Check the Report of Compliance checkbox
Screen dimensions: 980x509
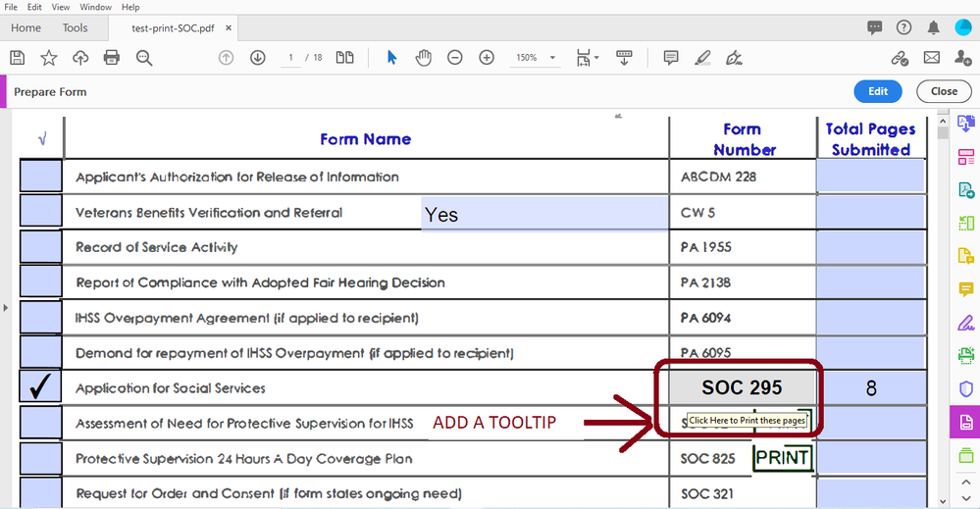[x=41, y=281]
